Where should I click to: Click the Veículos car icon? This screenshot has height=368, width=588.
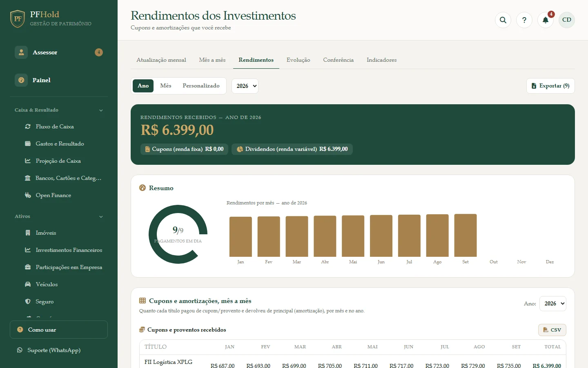pyautogui.click(x=28, y=285)
